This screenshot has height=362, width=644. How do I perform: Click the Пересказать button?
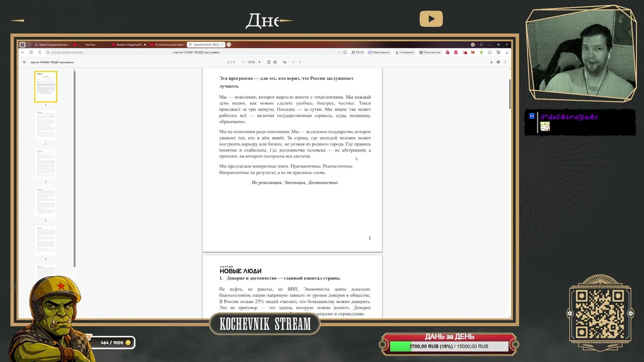pyautogui.click(x=379, y=52)
